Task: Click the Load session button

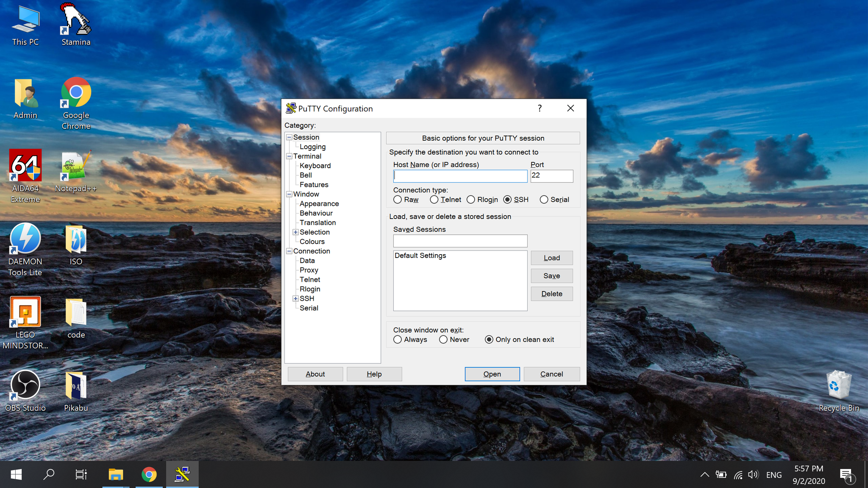Action: point(552,258)
